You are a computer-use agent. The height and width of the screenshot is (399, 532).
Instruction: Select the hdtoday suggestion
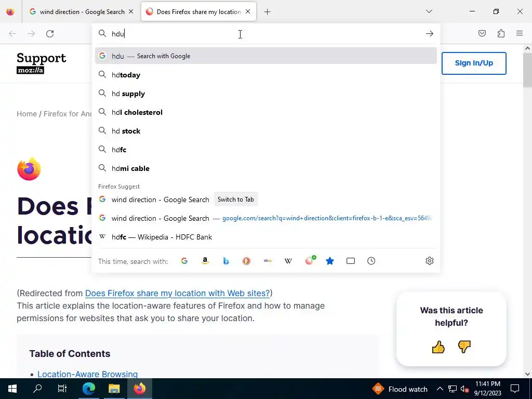point(265,75)
